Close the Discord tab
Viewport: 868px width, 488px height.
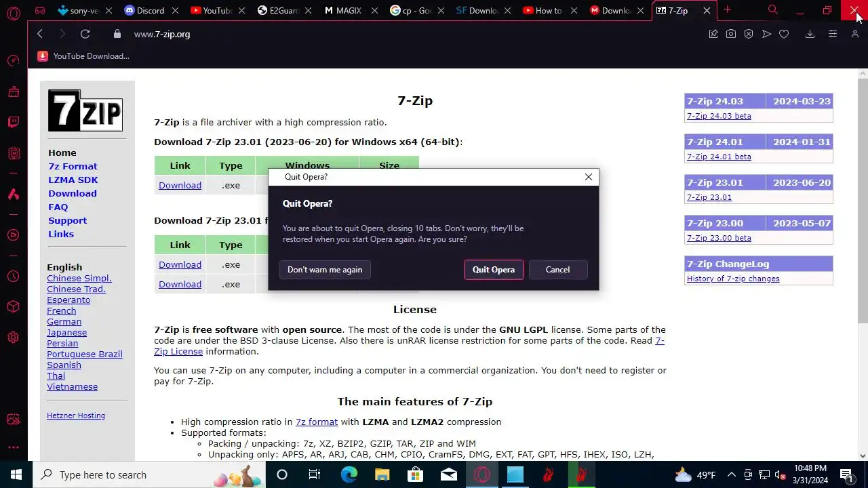[x=175, y=10]
